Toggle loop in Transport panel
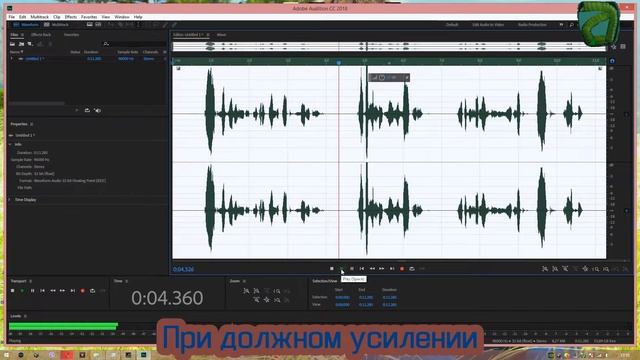The width and height of the screenshot is (640, 360). [x=93, y=291]
